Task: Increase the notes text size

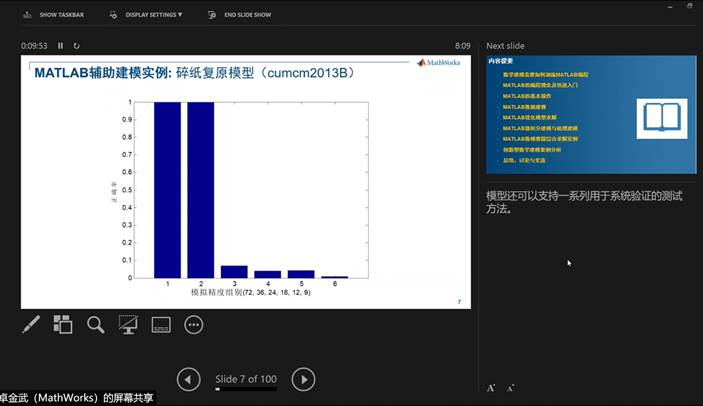Action: coord(491,387)
